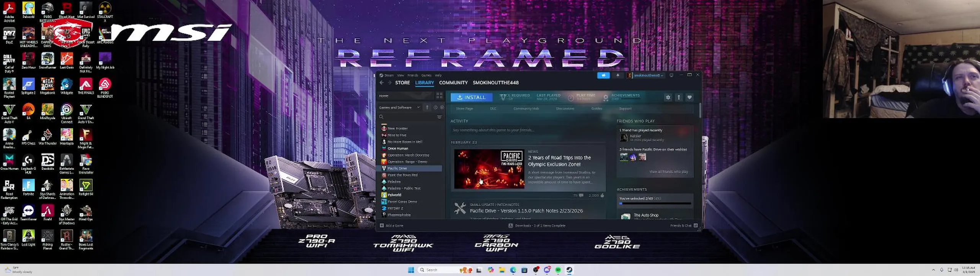The width and height of the screenshot is (980, 276).
Task: Open the Store Page link
Action: (x=464, y=109)
